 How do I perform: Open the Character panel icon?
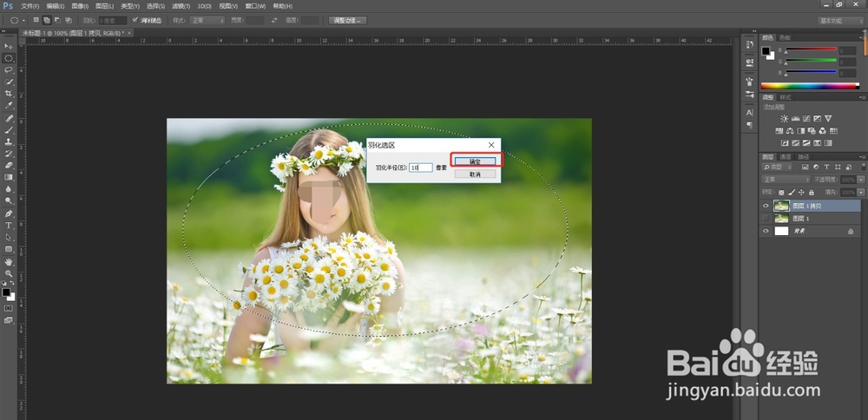[x=750, y=112]
